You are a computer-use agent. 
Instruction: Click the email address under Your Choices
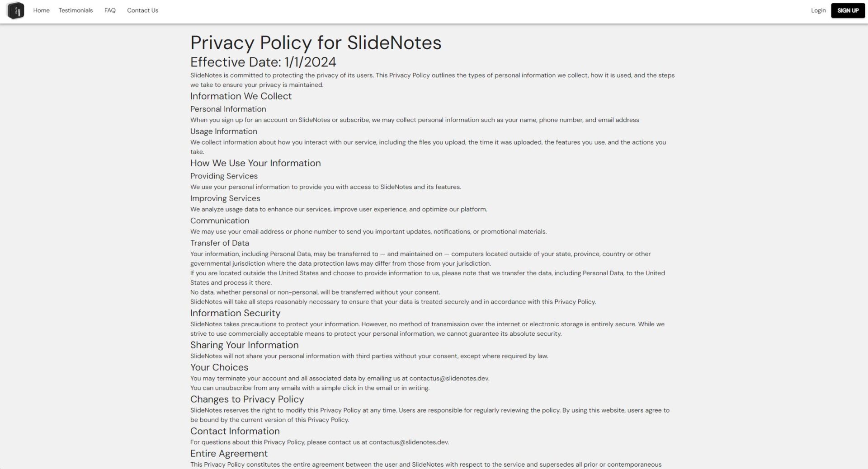pos(449,379)
